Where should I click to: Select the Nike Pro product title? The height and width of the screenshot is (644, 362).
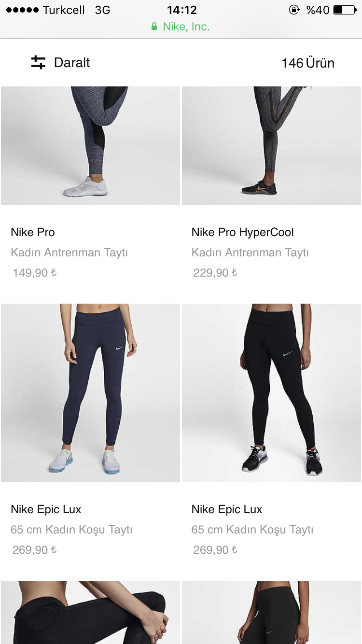[33, 232]
